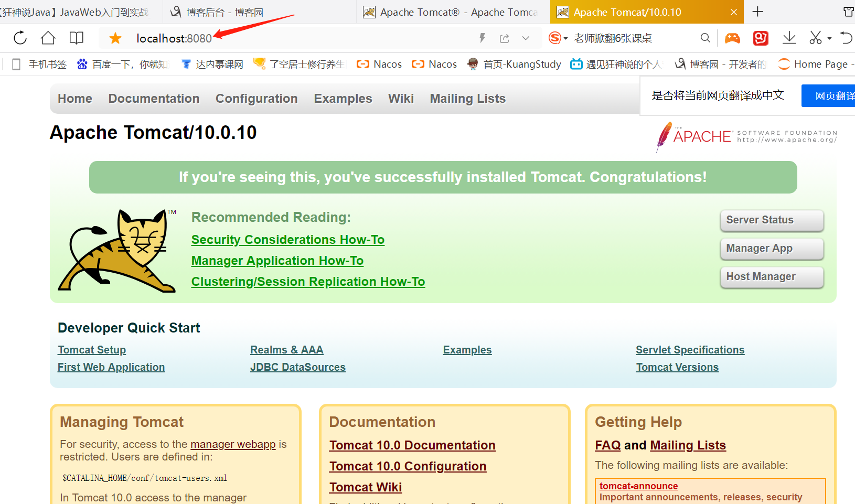Image resolution: width=855 pixels, height=504 pixels.
Task: Go to the browser home page icon
Action: point(48,38)
